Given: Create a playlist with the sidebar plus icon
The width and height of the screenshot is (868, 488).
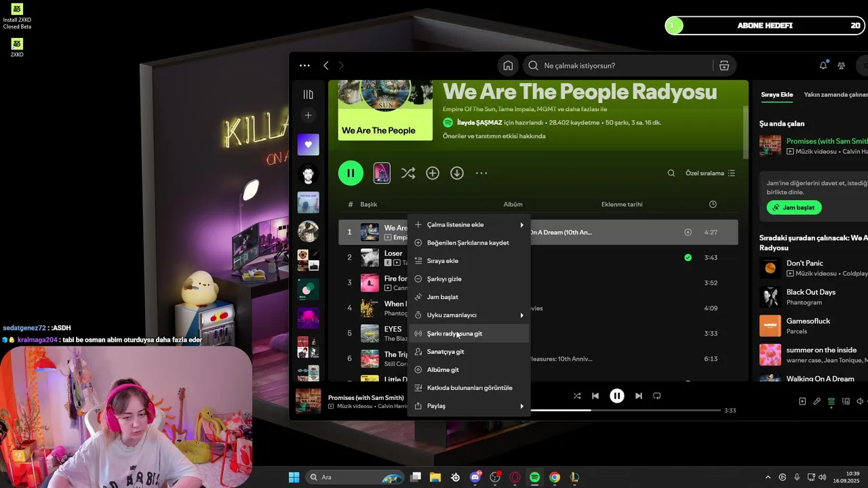Looking at the screenshot, I should pos(308,115).
